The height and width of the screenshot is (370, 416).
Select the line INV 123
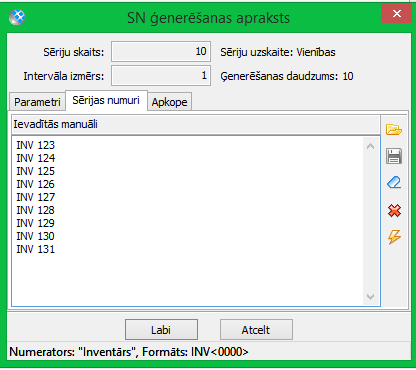click(x=35, y=145)
